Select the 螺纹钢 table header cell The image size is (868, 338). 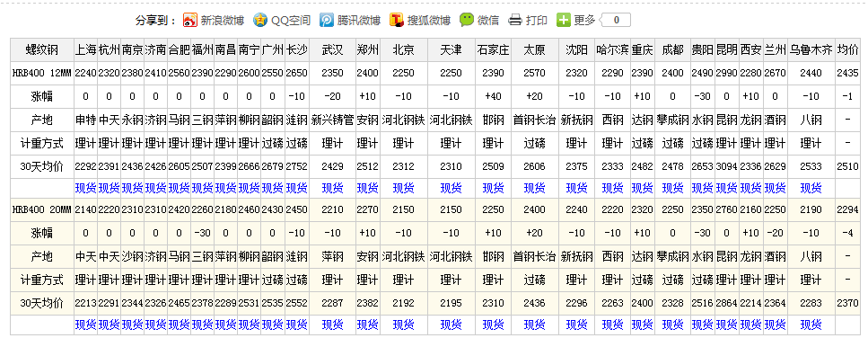click(41, 49)
